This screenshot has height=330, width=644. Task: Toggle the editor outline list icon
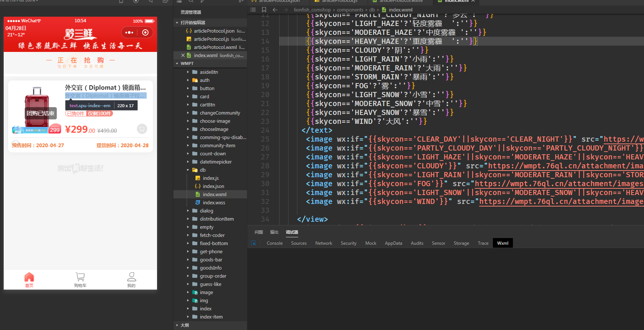point(253,10)
